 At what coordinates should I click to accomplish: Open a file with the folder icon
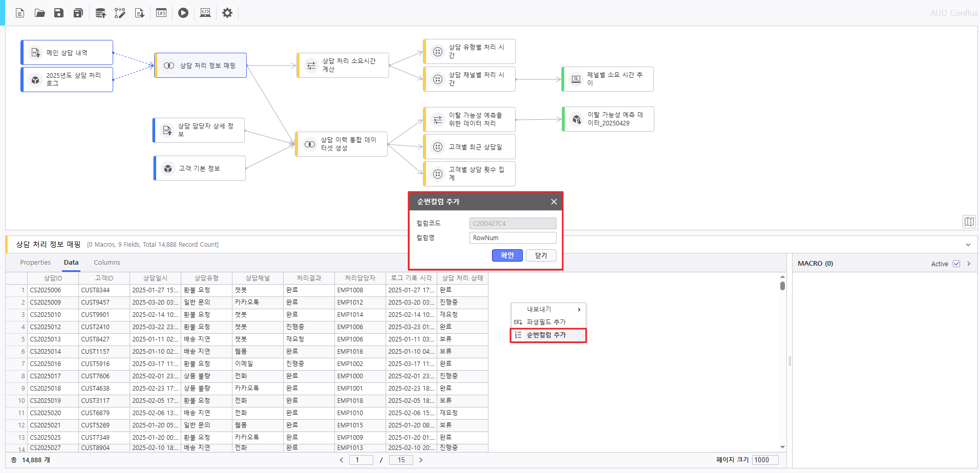(39, 13)
